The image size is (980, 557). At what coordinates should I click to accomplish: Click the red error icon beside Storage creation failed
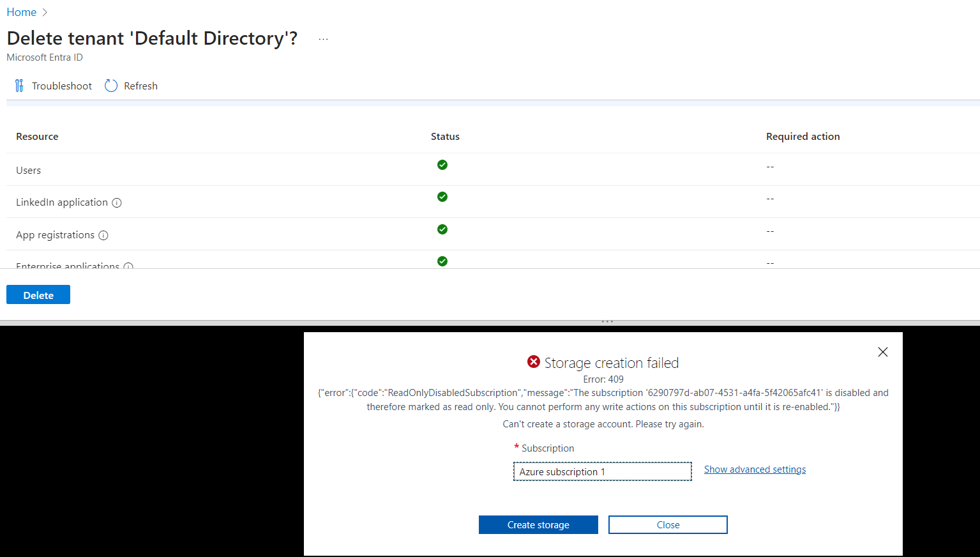coord(534,362)
